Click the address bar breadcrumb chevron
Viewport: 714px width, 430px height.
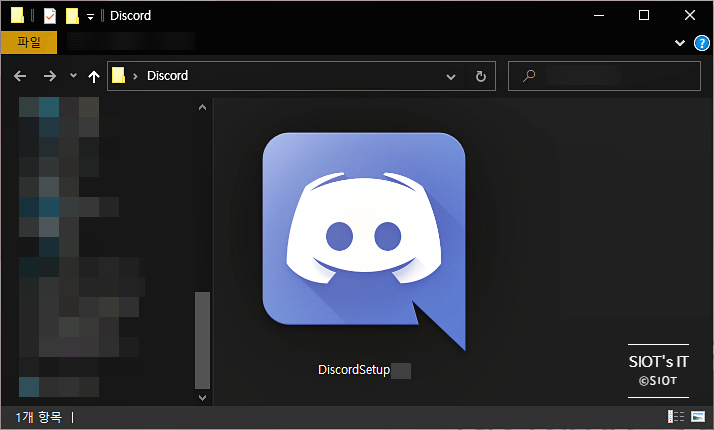click(135, 77)
